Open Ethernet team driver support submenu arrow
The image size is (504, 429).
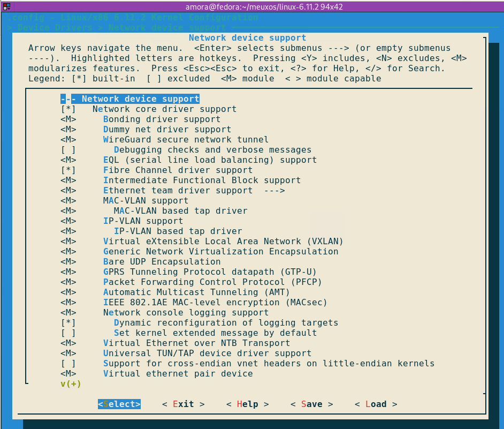tap(274, 191)
